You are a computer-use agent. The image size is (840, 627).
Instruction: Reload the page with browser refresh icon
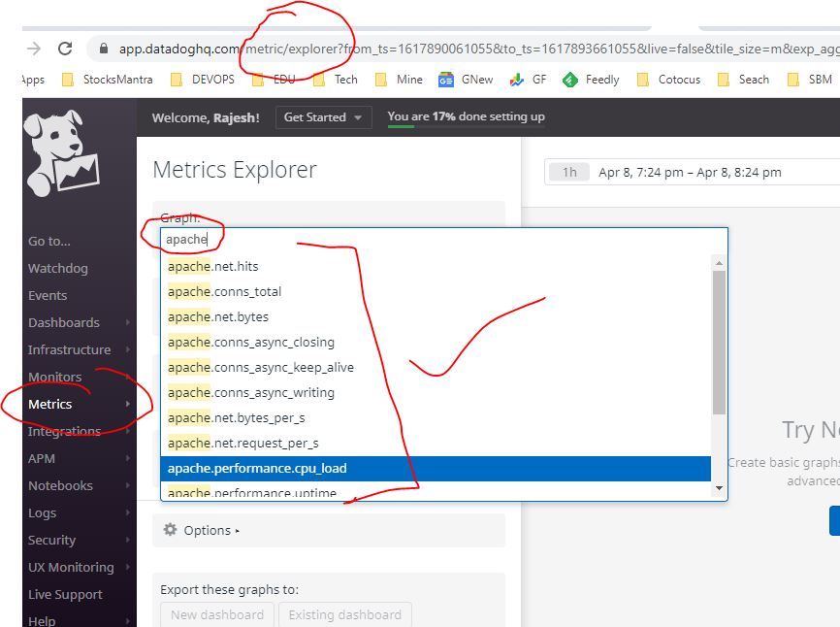65,49
